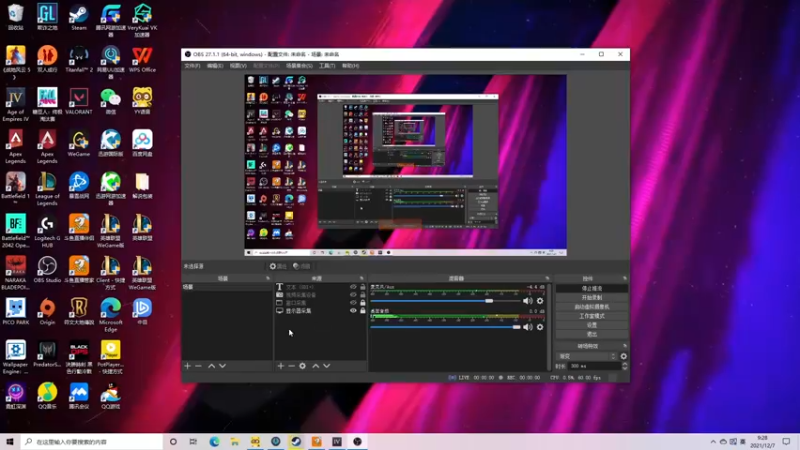Select the WPS Office desktop icon

[x=142, y=59]
